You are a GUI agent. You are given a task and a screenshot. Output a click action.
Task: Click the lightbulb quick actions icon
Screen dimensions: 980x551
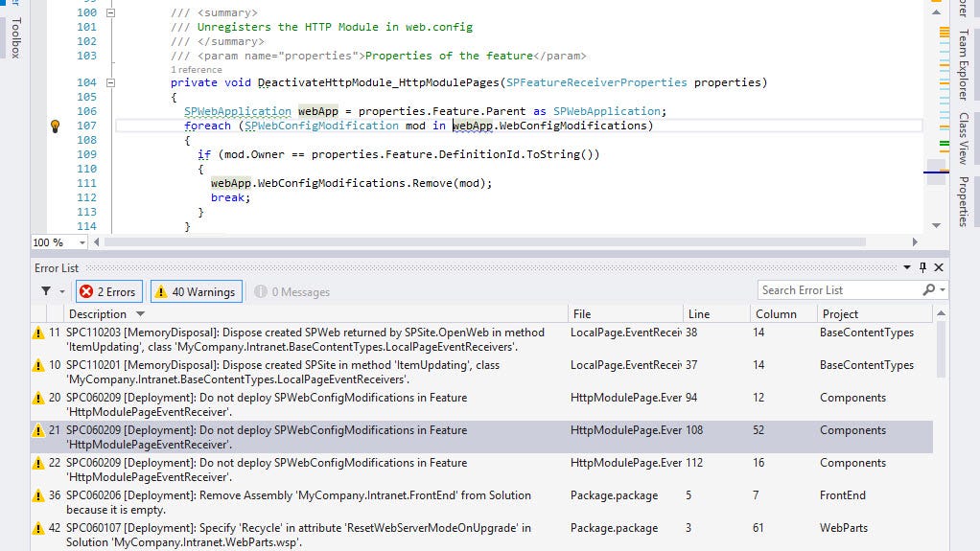55,126
